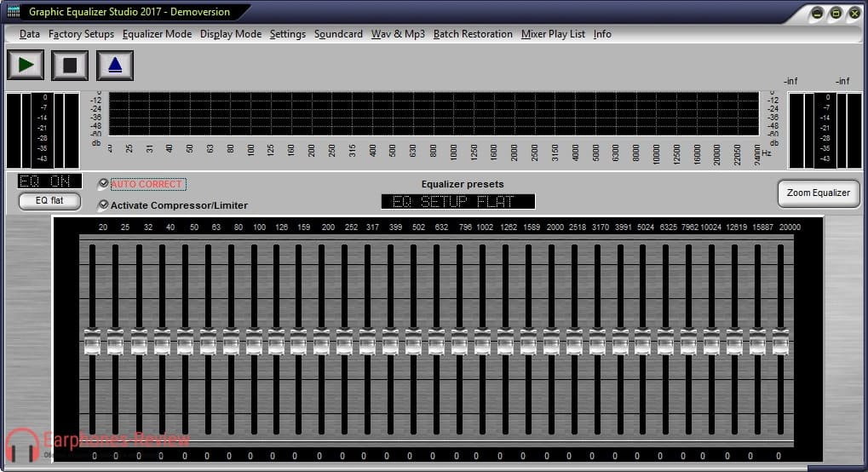868x472 pixels.
Task: Open the Factory Setups menu
Action: tap(81, 34)
